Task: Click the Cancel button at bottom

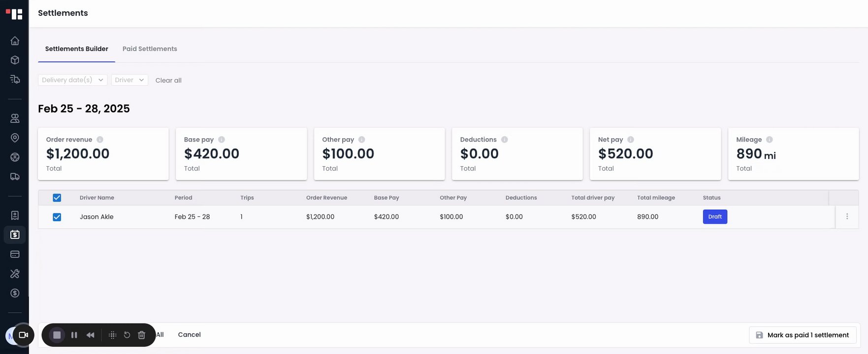Action: point(189,335)
